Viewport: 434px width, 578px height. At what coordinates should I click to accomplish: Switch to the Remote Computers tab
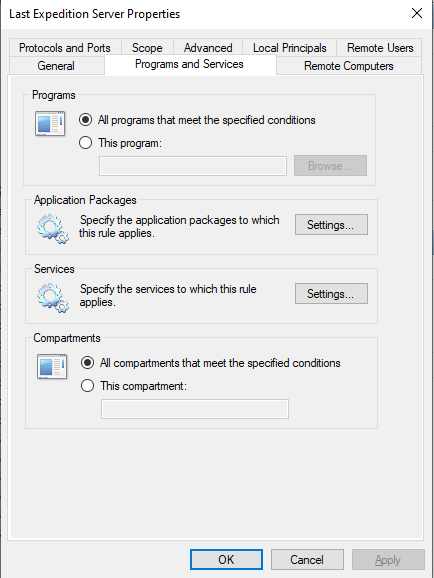click(x=349, y=66)
